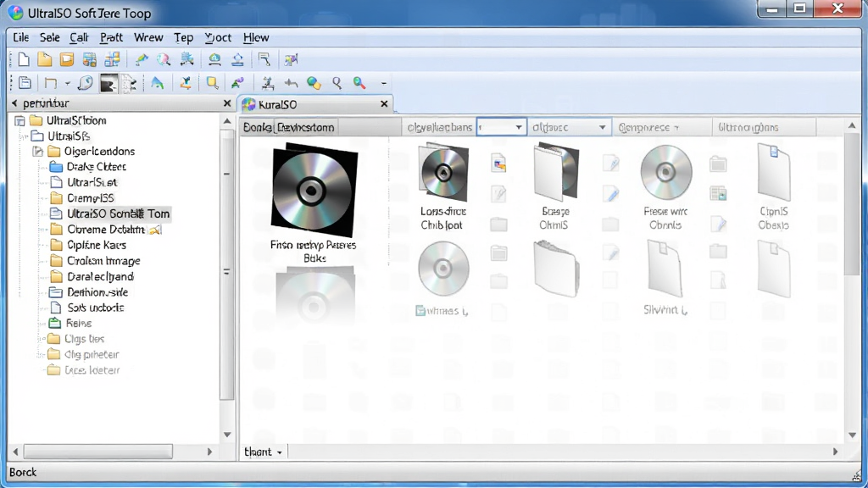Select the Crolom hmage folder
This screenshot has width=868, height=488.
95,261
